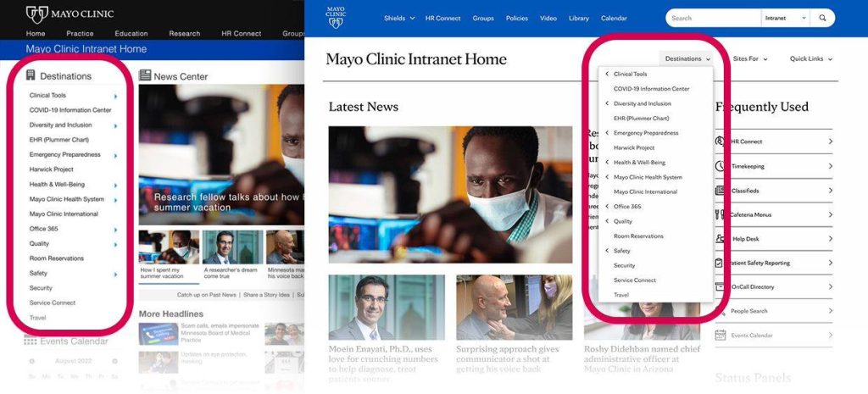Toggle the Destinations dropdown in new design
This screenshot has width=868, height=394.
pos(687,58)
